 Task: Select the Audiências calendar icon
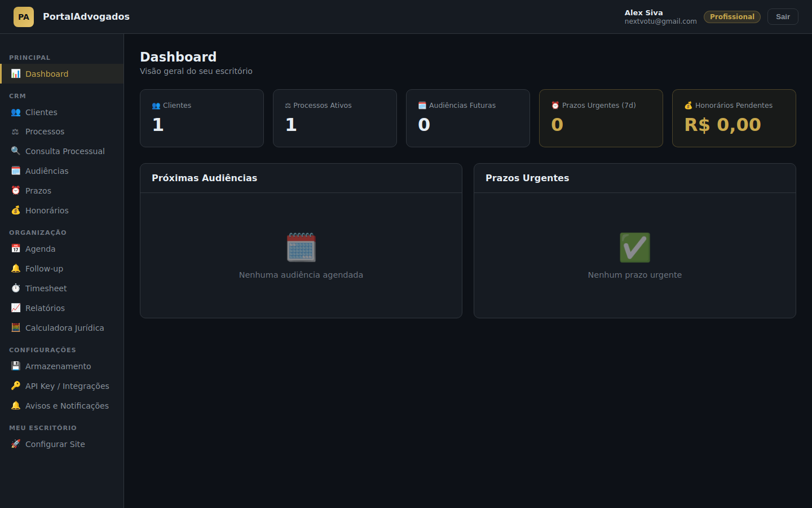coord(15,170)
